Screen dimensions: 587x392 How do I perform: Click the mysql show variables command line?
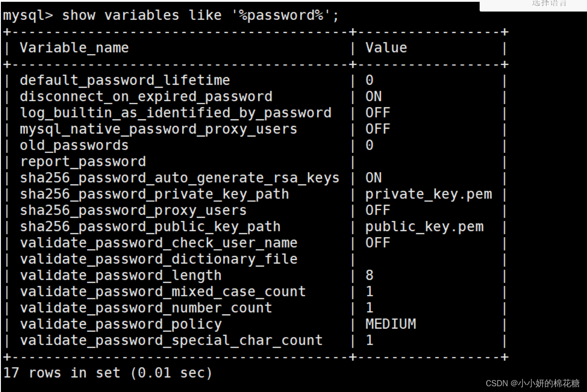click(171, 16)
